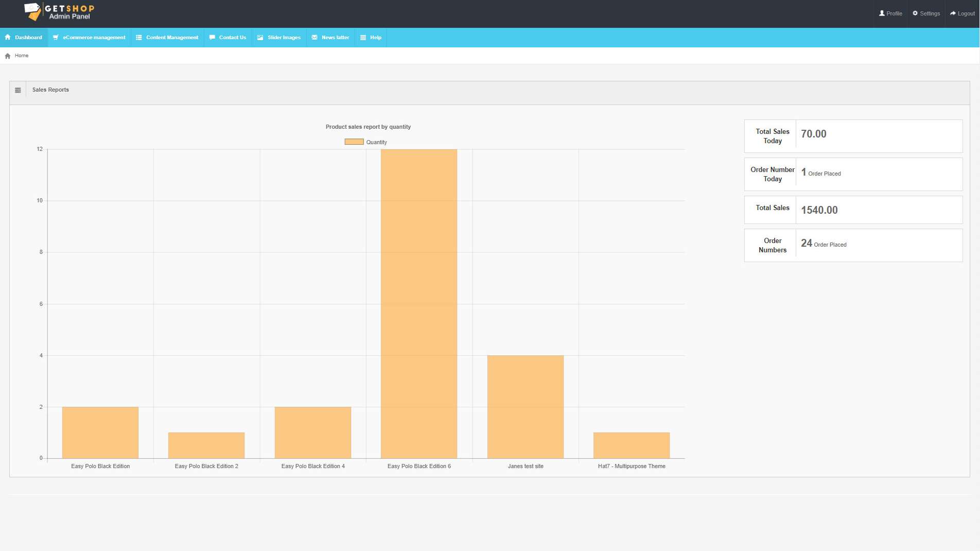Click the Home breadcrumb link
This screenshot has width=980, height=551.
(x=22, y=56)
